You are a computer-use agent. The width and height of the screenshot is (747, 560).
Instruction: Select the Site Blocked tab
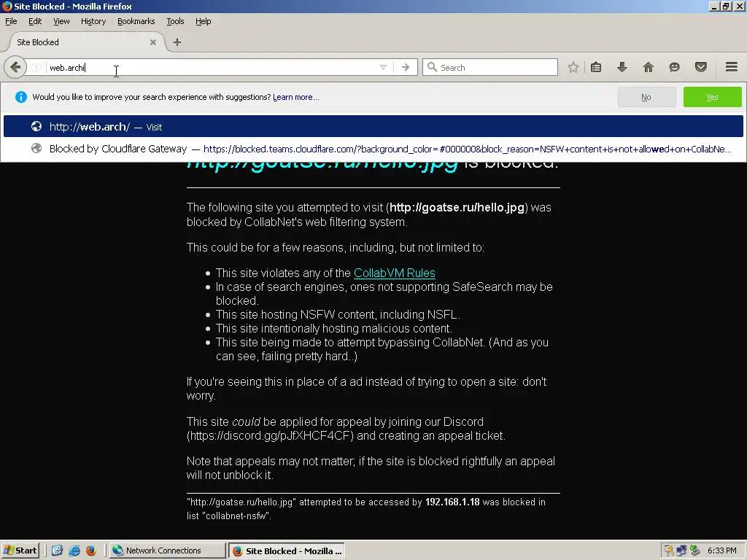86,42
